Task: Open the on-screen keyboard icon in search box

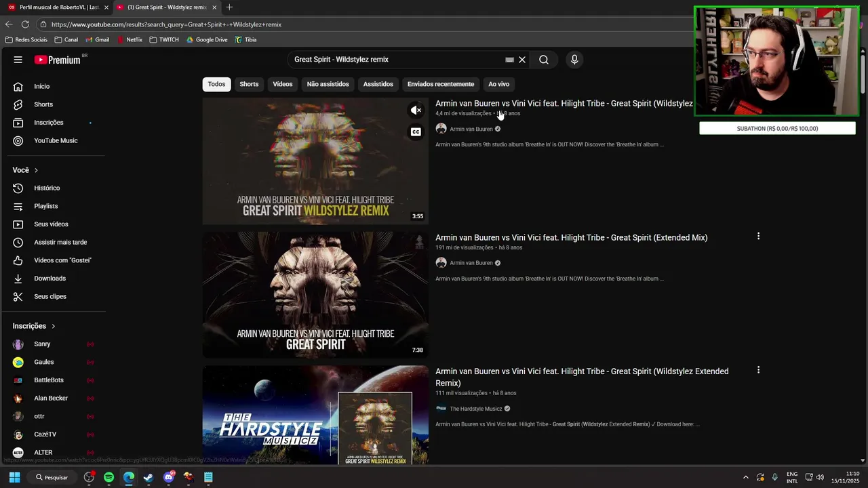Action: tap(509, 60)
